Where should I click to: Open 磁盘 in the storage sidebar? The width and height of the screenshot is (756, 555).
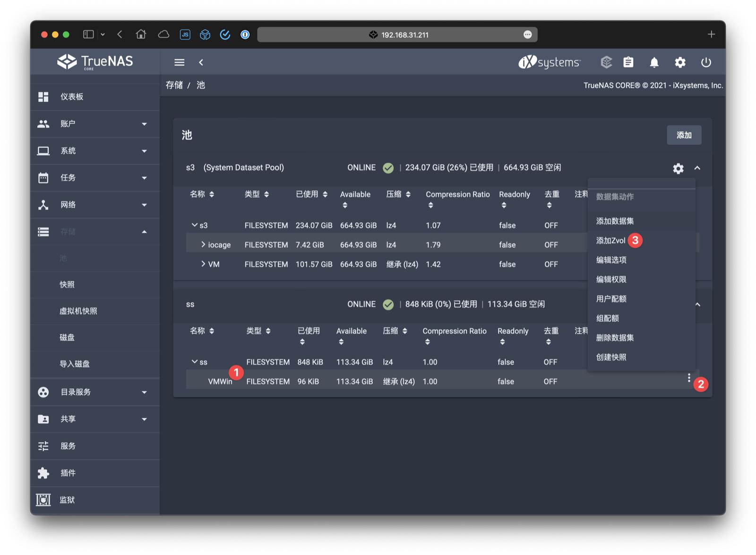[x=67, y=337]
